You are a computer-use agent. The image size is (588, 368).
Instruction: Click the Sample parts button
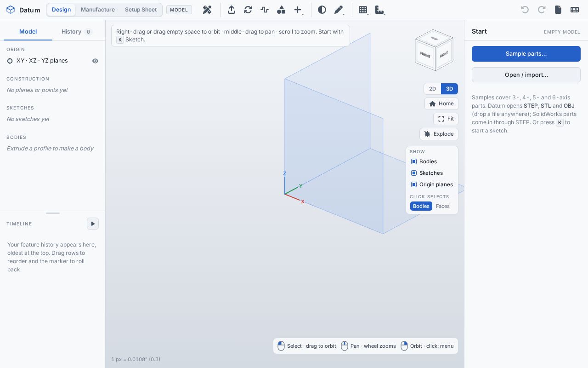click(x=526, y=54)
